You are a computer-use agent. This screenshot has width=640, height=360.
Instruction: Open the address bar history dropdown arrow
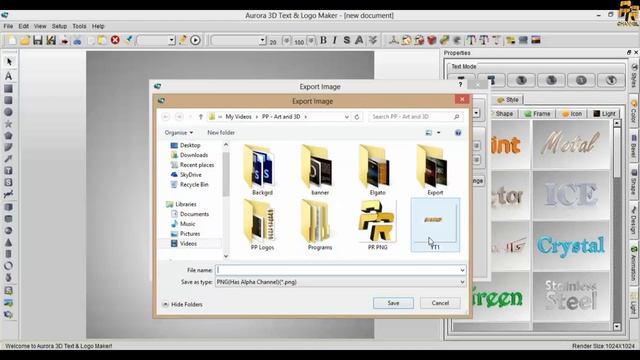click(347, 117)
